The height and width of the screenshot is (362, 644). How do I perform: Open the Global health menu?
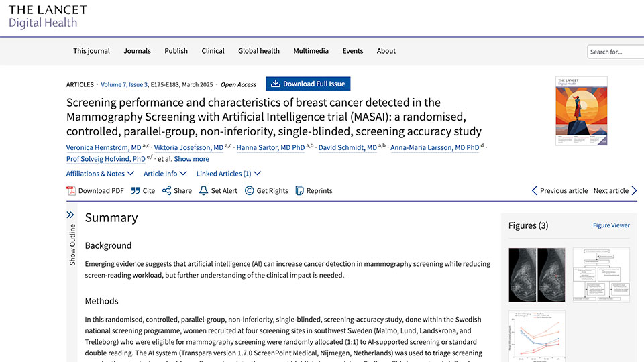coord(258,51)
